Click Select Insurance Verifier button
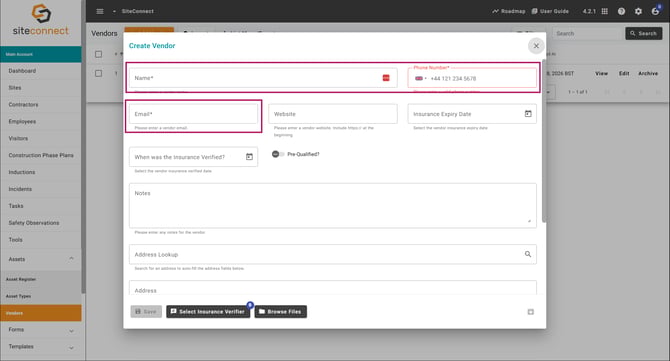 click(208, 311)
